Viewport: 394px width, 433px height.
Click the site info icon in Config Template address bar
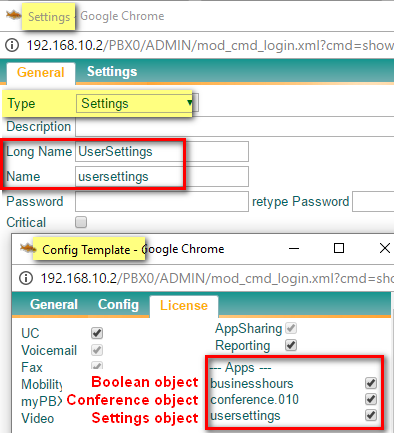(26, 278)
